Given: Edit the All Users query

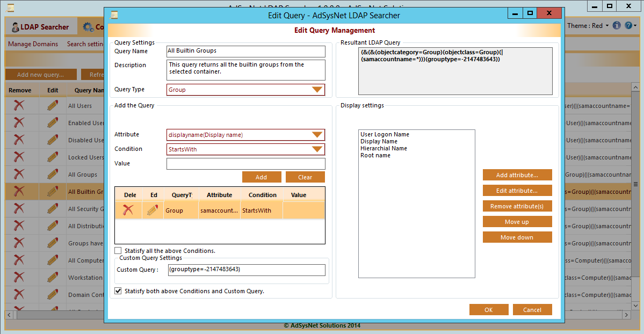Looking at the screenshot, I should point(53,106).
